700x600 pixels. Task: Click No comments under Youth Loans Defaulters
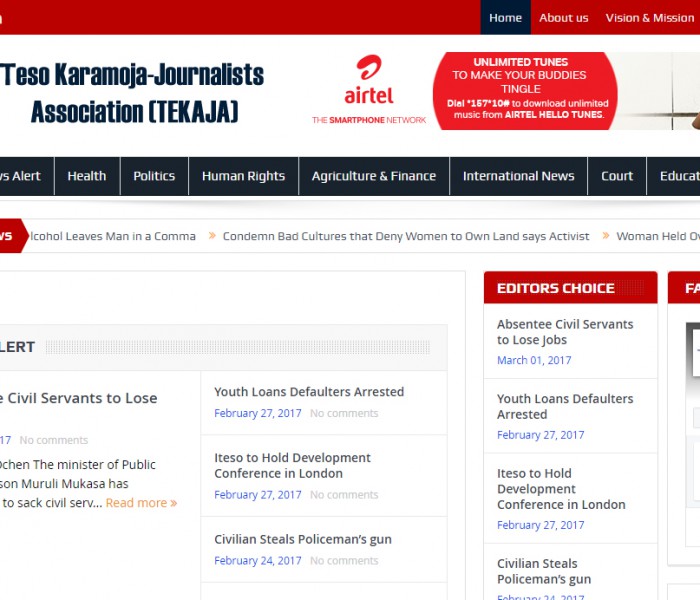(x=344, y=413)
